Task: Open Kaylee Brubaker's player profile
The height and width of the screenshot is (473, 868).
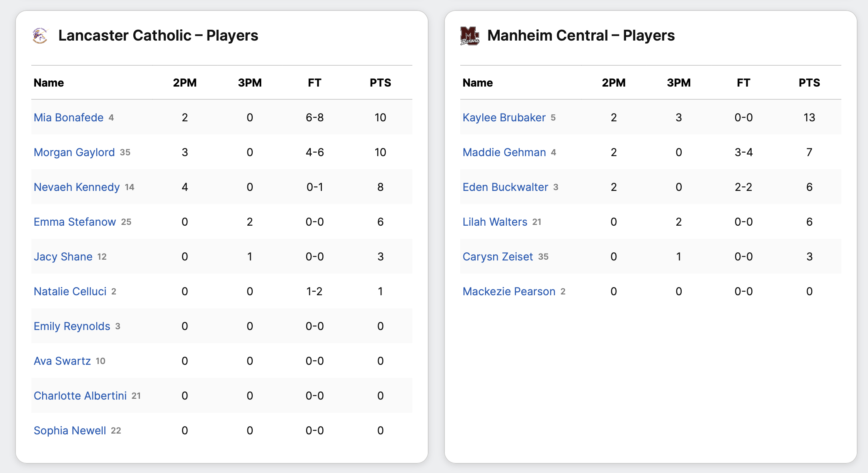Action: coord(504,117)
